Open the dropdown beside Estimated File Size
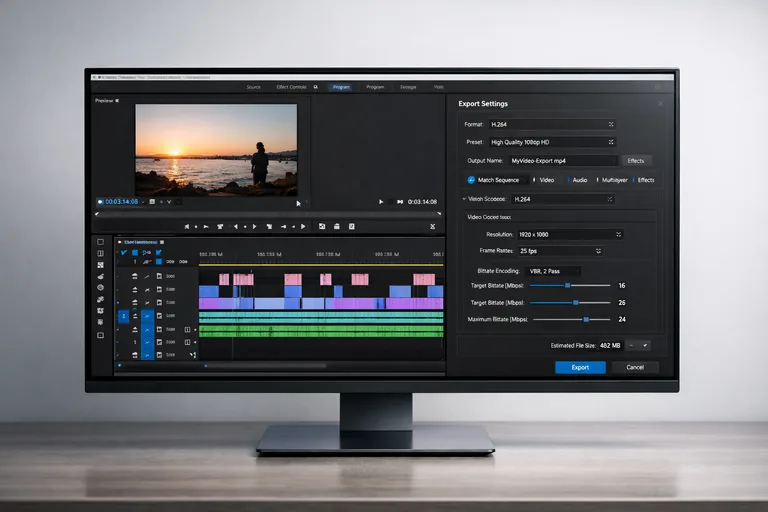768x512 pixels. point(645,345)
